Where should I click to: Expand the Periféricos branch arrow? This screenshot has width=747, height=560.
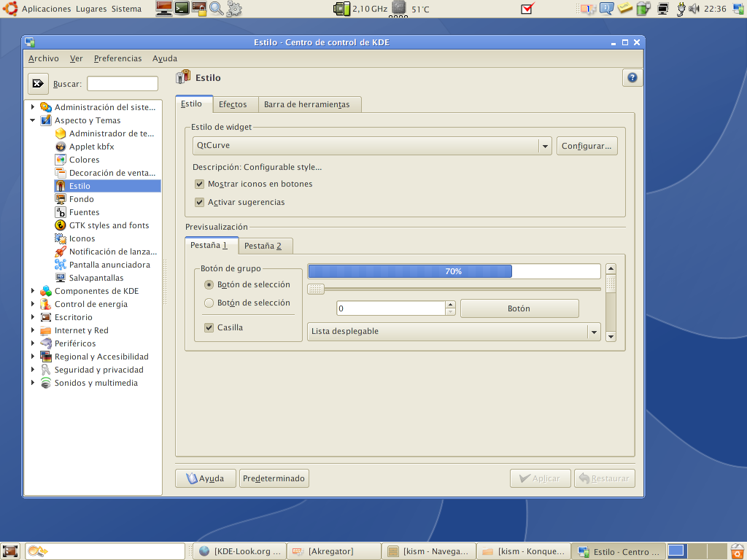click(x=32, y=343)
